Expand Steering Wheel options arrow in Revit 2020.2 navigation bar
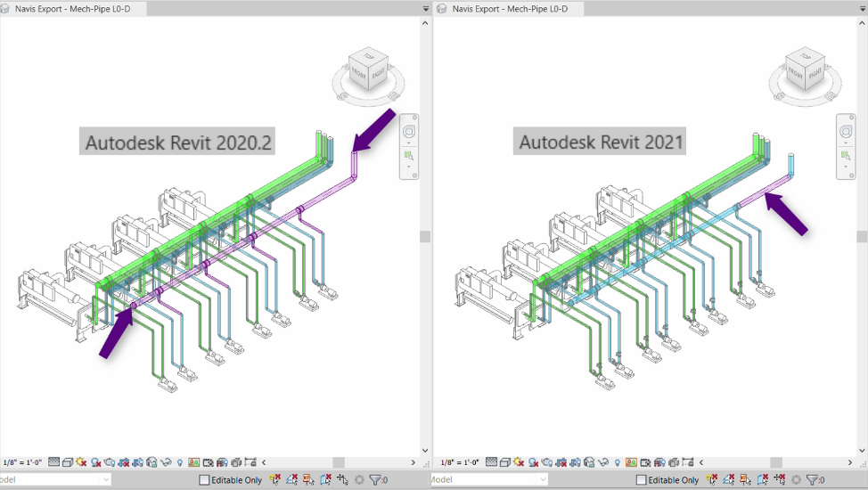Screen dimensions: 868x490 coord(408,143)
